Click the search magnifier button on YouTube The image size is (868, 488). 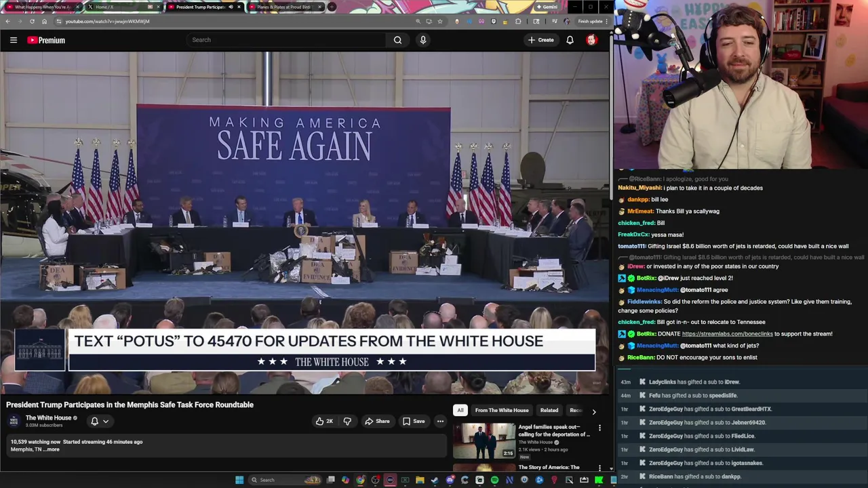click(398, 40)
